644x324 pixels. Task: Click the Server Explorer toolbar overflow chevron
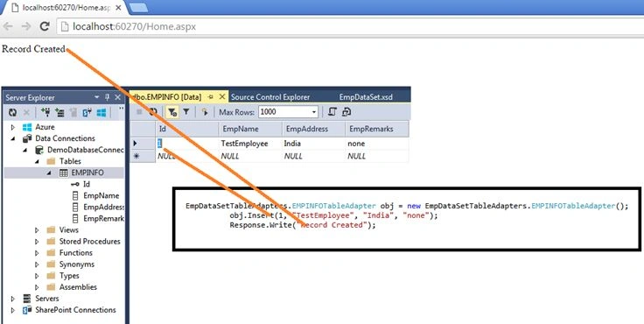pyautogui.click(x=121, y=109)
